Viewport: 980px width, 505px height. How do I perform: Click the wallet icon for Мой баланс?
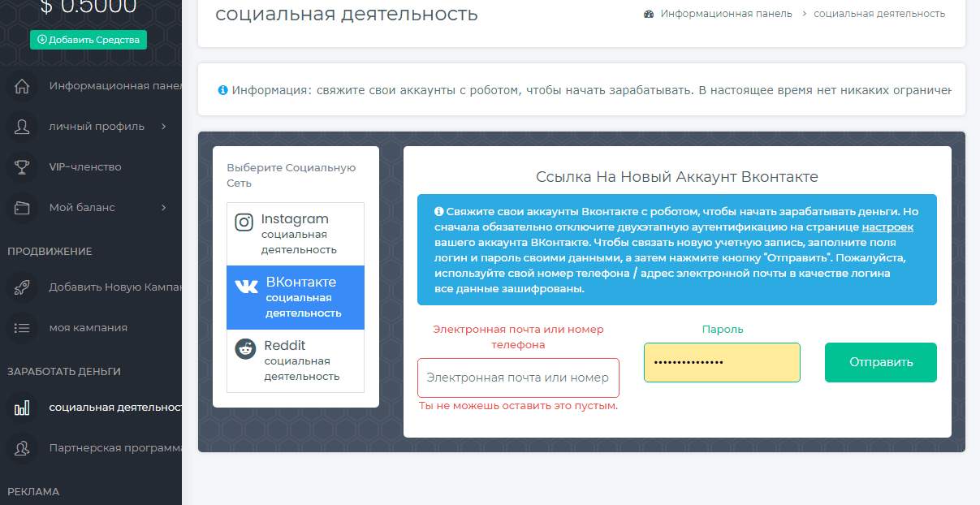22,208
